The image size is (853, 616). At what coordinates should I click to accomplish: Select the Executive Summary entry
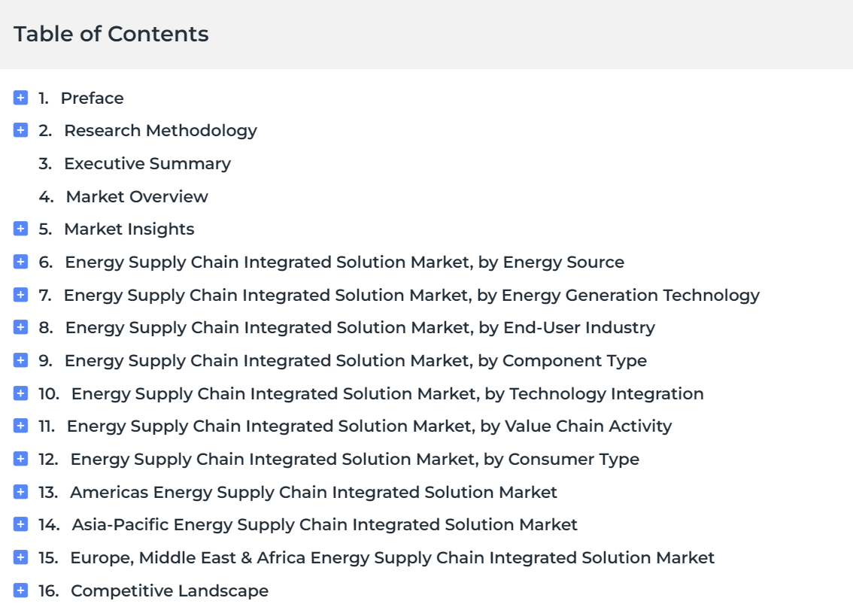147,164
